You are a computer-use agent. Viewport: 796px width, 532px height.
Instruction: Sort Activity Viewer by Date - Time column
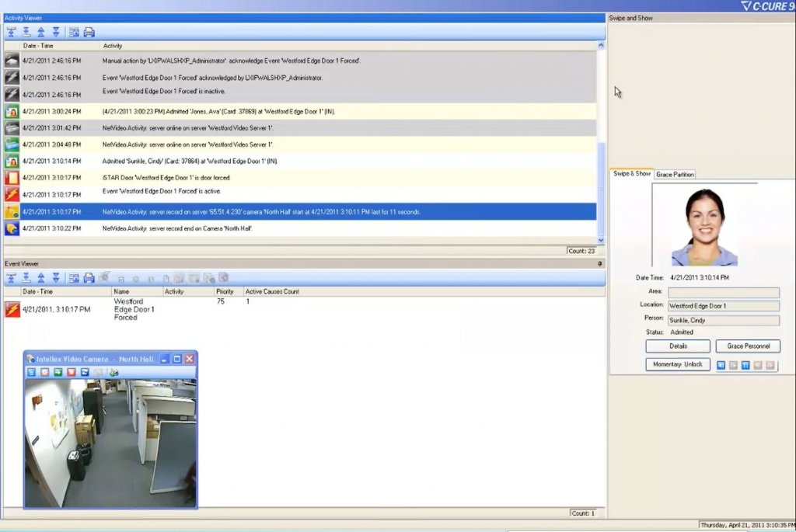coord(60,46)
